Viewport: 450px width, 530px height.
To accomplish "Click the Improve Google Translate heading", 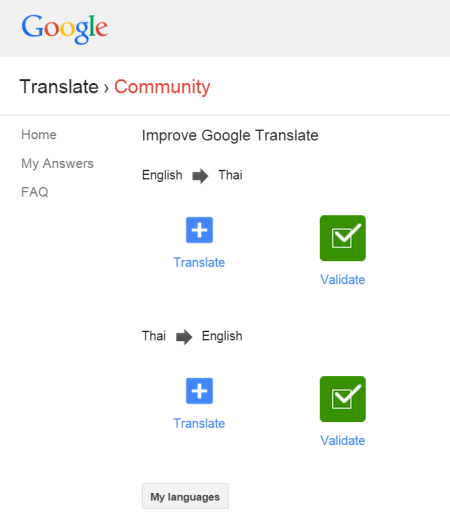I will coord(230,136).
